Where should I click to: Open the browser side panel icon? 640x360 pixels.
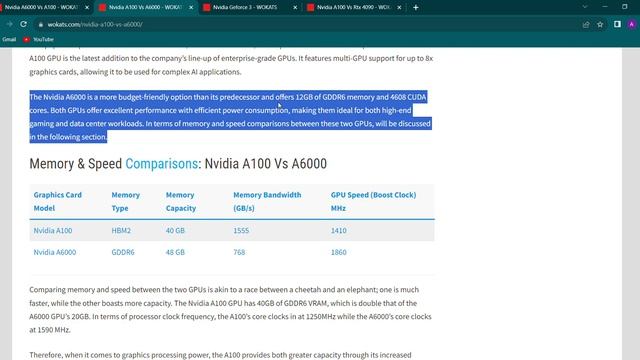[617, 24]
